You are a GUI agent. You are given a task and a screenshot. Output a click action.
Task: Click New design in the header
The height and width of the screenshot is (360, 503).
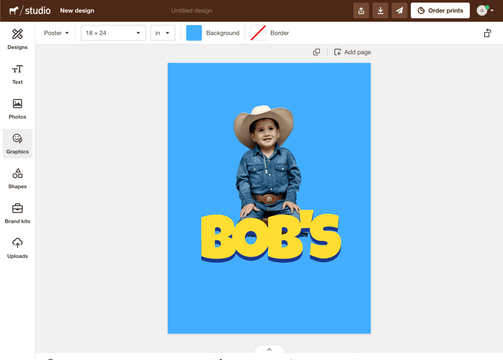[77, 11]
